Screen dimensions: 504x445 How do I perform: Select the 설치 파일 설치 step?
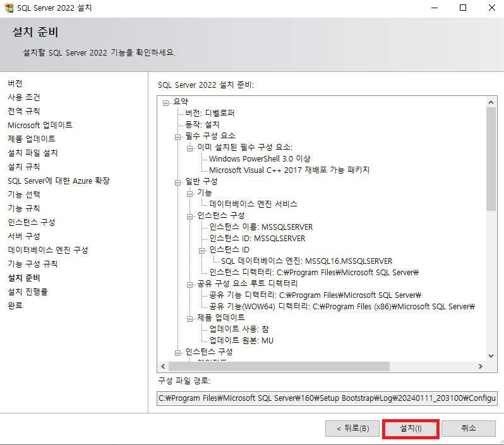click(x=32, y=153)
